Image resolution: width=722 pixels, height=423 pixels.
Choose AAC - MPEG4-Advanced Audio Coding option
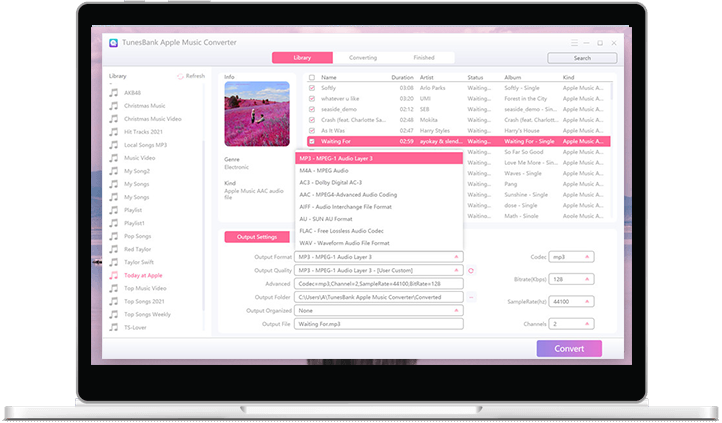[379, 195]
